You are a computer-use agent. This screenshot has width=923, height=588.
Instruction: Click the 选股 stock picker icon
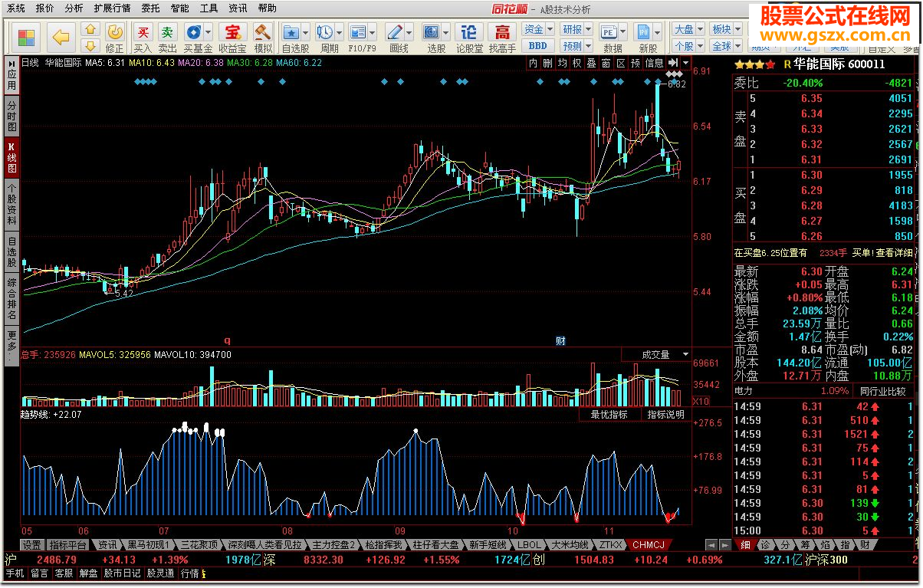point(432,31)
